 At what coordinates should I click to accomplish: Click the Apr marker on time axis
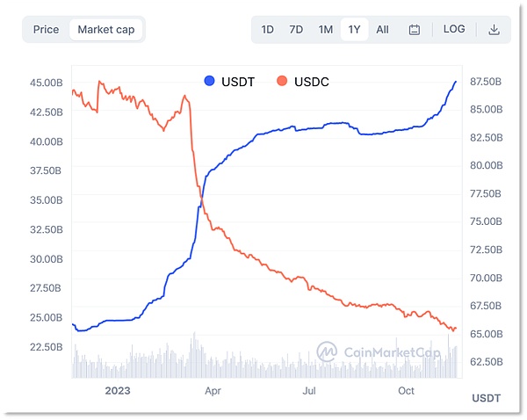click(212, 389)
